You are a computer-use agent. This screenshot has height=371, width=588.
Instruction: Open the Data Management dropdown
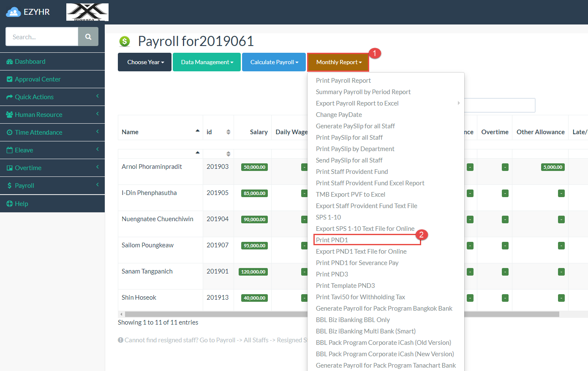(207, 62)
